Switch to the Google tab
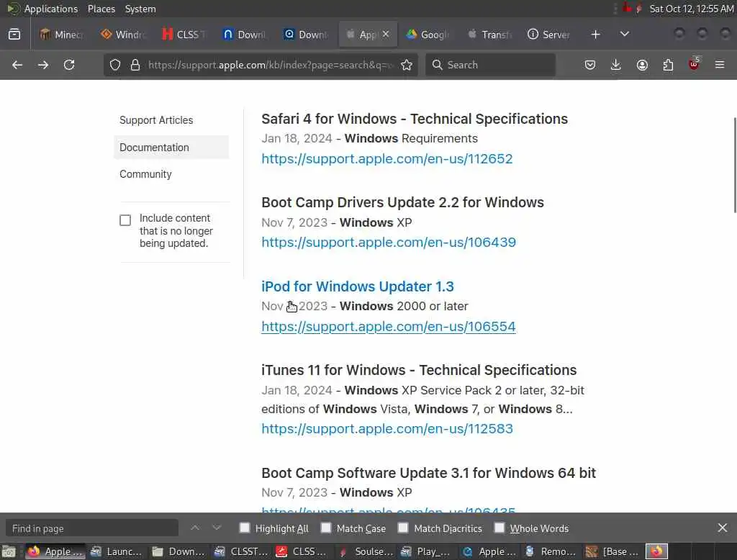Screen dimensions: 737x560 [428, 35]
